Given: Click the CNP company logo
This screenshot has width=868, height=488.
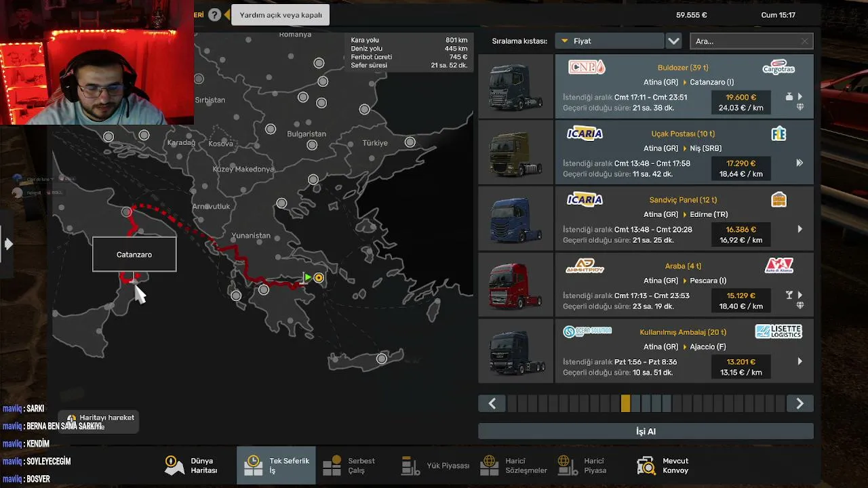Looking at the screenshot, I should (587, 67).
